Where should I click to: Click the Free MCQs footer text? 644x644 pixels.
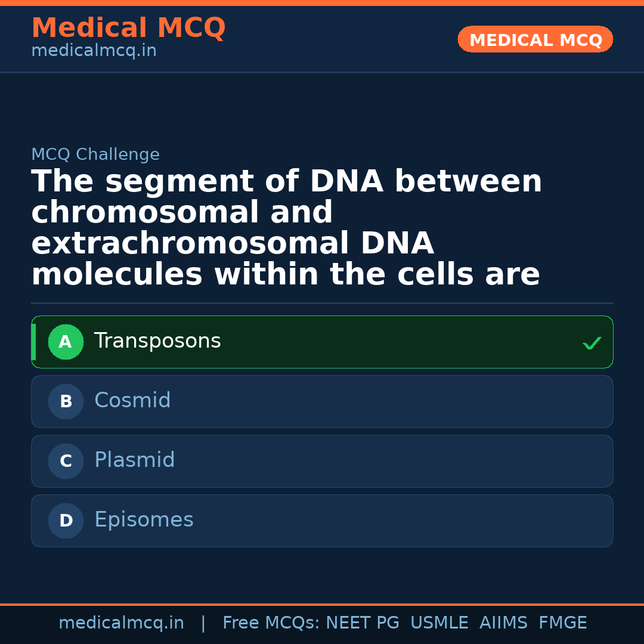click(271, 623)
